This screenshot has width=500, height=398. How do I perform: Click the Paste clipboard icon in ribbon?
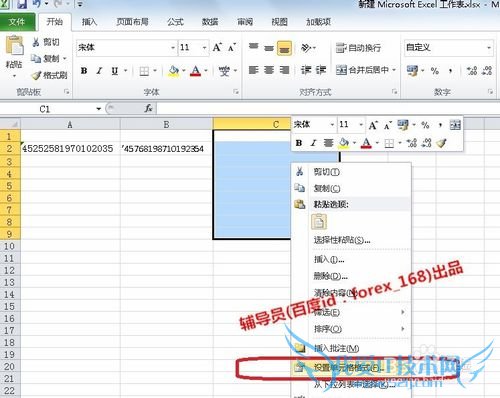coord(14,46)
